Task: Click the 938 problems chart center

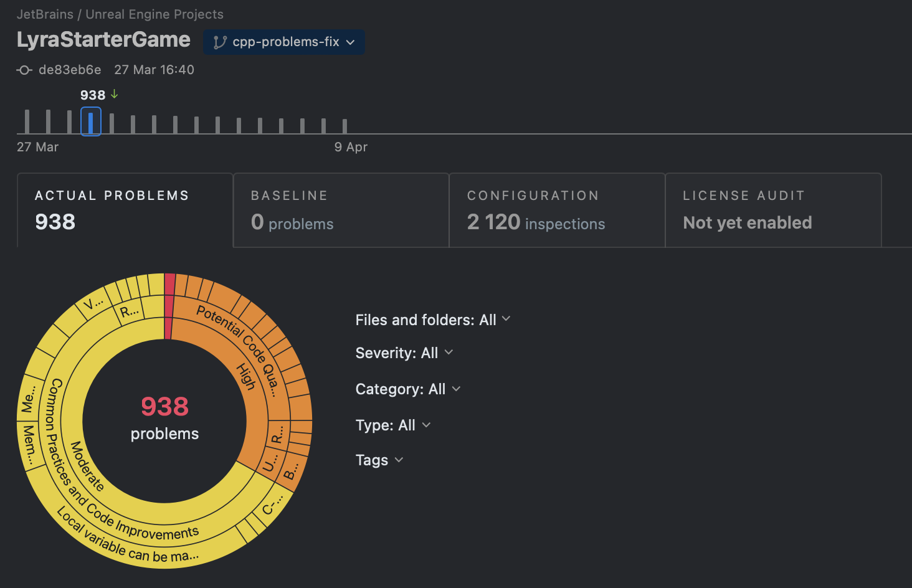Action: (164, 419)
